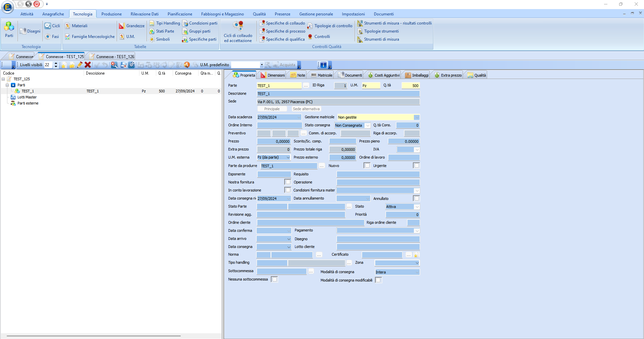
Task: Click the link chain icon in the toolbar
Action: point(132,65)
